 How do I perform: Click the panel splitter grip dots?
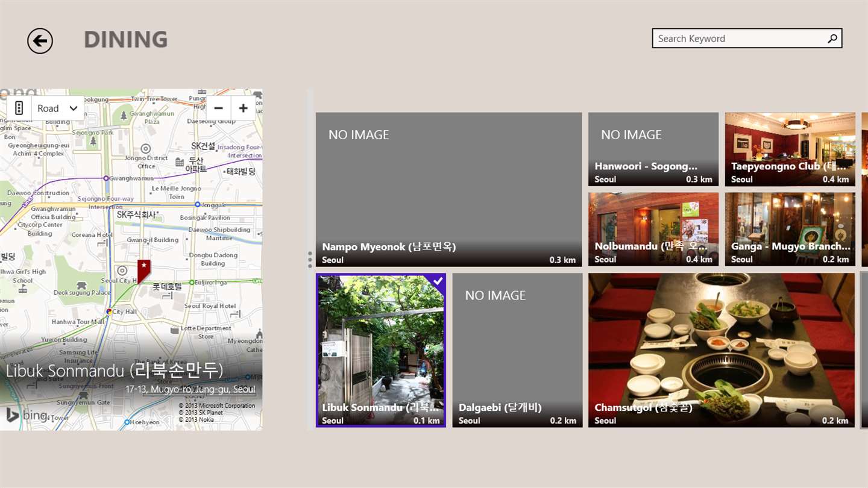pyautogui.click(x=310, y=260)
